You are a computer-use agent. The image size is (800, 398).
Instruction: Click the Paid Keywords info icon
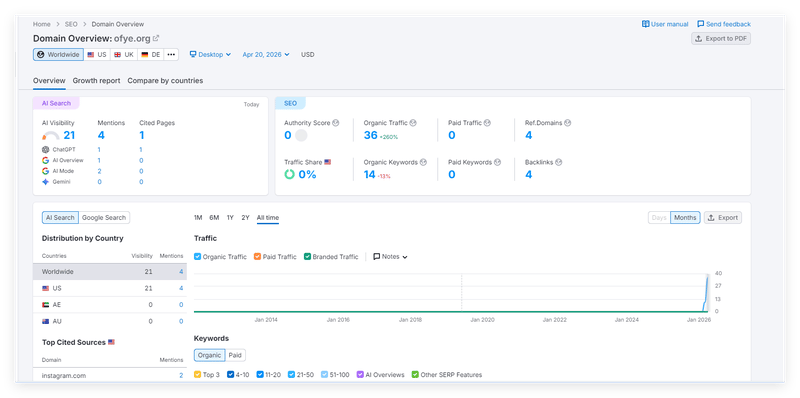[497, 162]
